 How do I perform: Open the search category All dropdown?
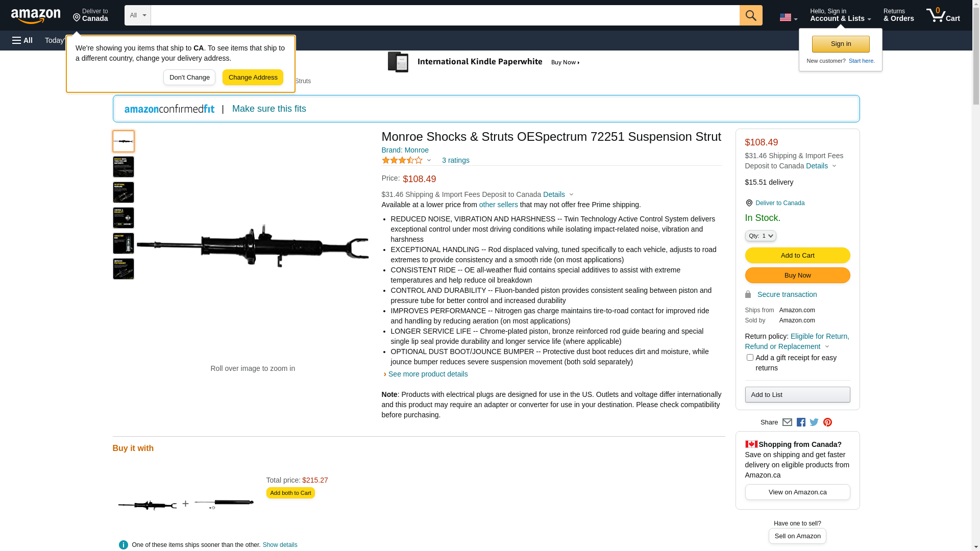pos(137,15)
